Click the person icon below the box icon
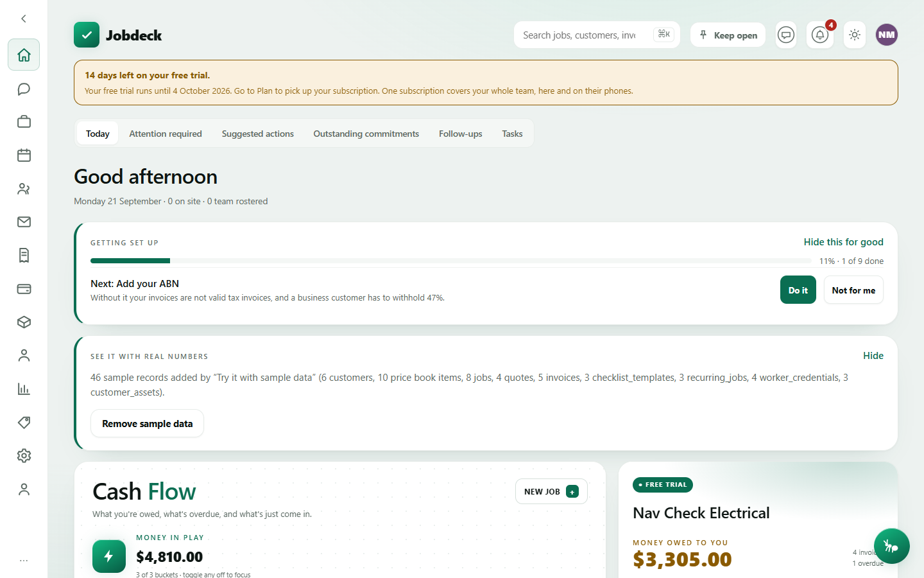 (x=24, y=356)
